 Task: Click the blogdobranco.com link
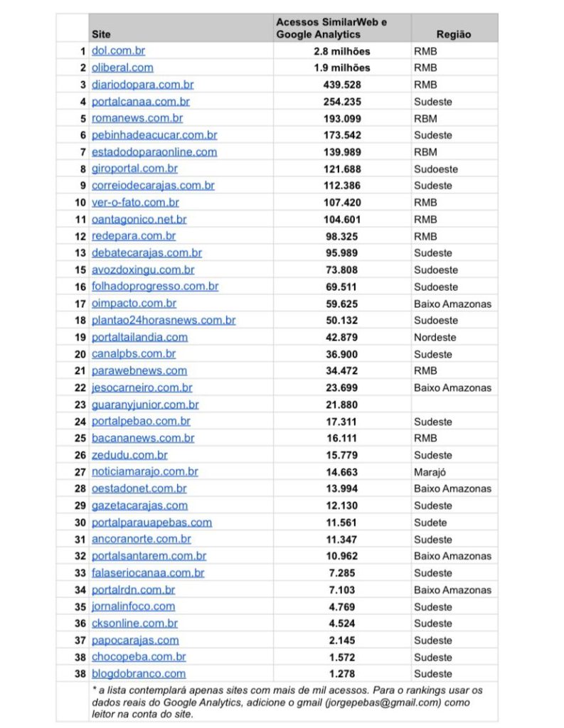[139, 674]
